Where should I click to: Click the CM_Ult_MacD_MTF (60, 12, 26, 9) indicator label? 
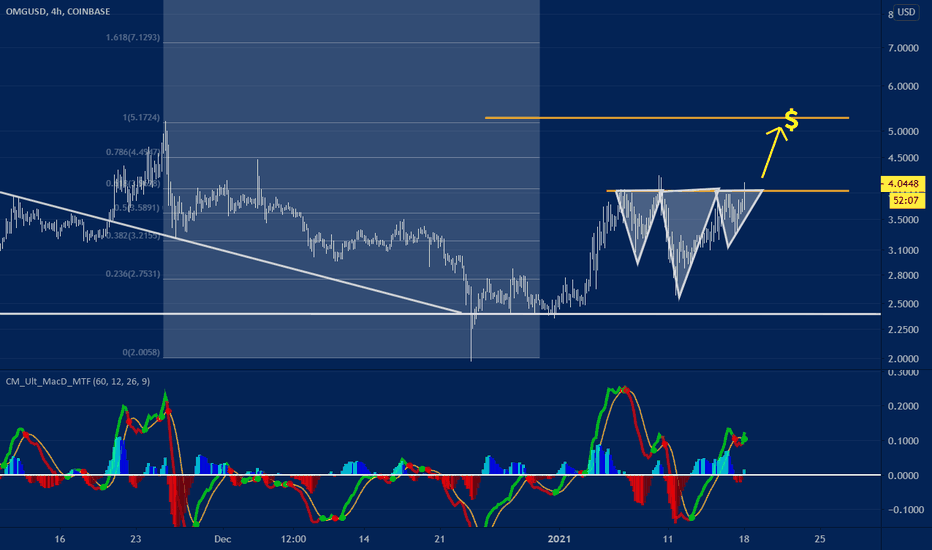pos(78,381)
